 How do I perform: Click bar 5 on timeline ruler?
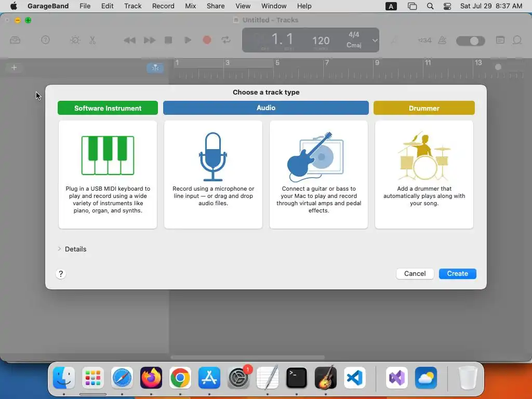point(277,63)
